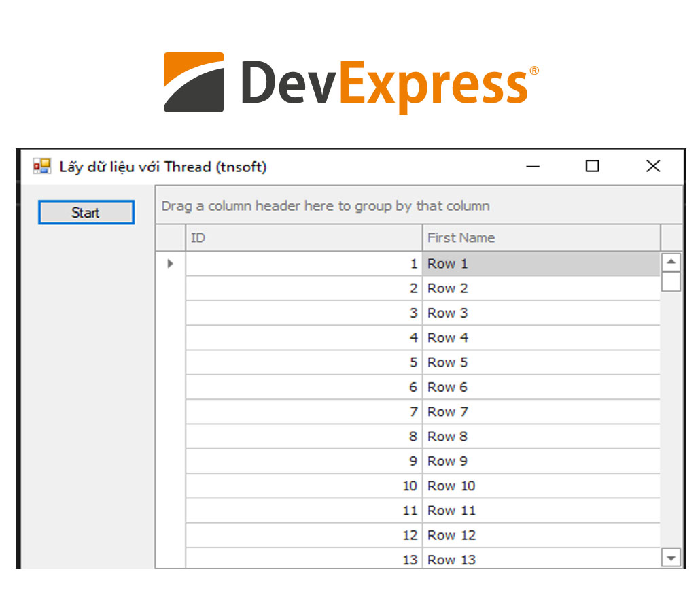Screen dimensions: 700x612
Task: Click the scrollbar down arrow
Action: coord(671,558)
